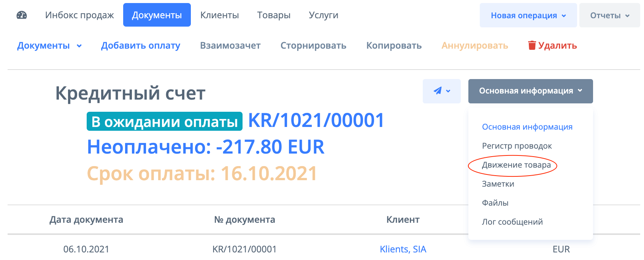Collapse the Основная информация dropdown button
Image resolution: width=644 pixels, height=260 pixels.
point(530,91)
